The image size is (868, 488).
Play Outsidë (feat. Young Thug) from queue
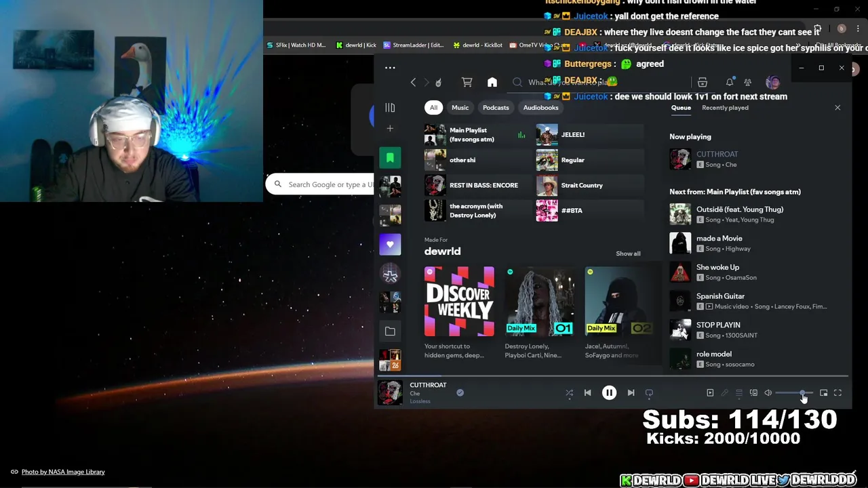click(x=756, y=214)
